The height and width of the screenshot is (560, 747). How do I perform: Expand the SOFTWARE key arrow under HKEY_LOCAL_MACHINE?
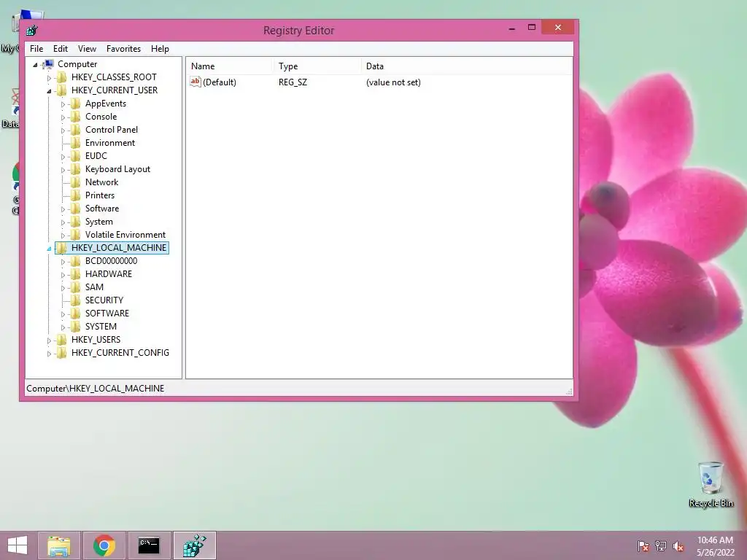click(63, 314)
